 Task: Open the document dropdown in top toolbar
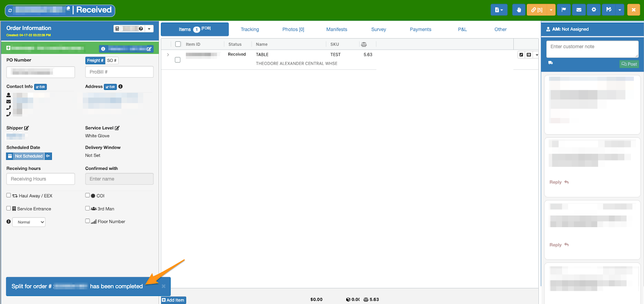pos(499,10)
